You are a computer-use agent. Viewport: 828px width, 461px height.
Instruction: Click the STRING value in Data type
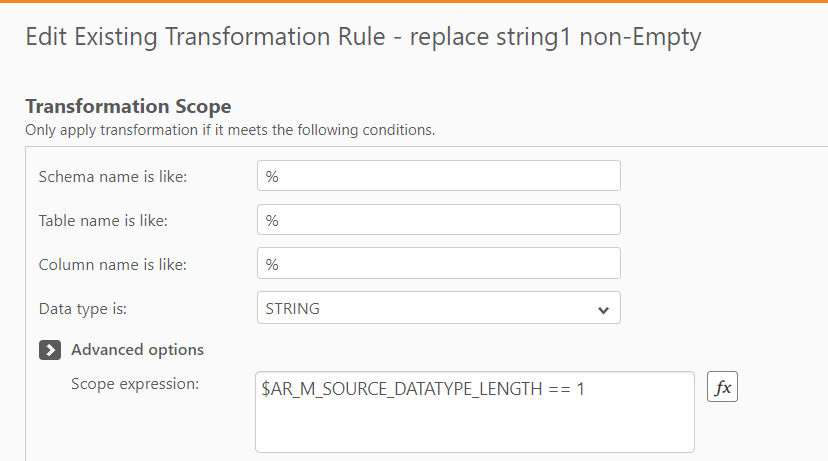(x=293, y=309)
